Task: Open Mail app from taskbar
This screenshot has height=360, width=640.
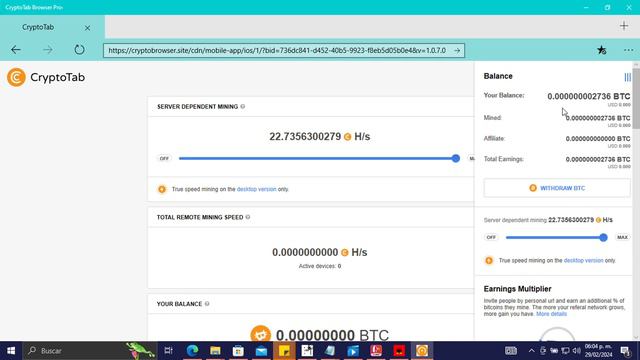Action: coord(261,351)
